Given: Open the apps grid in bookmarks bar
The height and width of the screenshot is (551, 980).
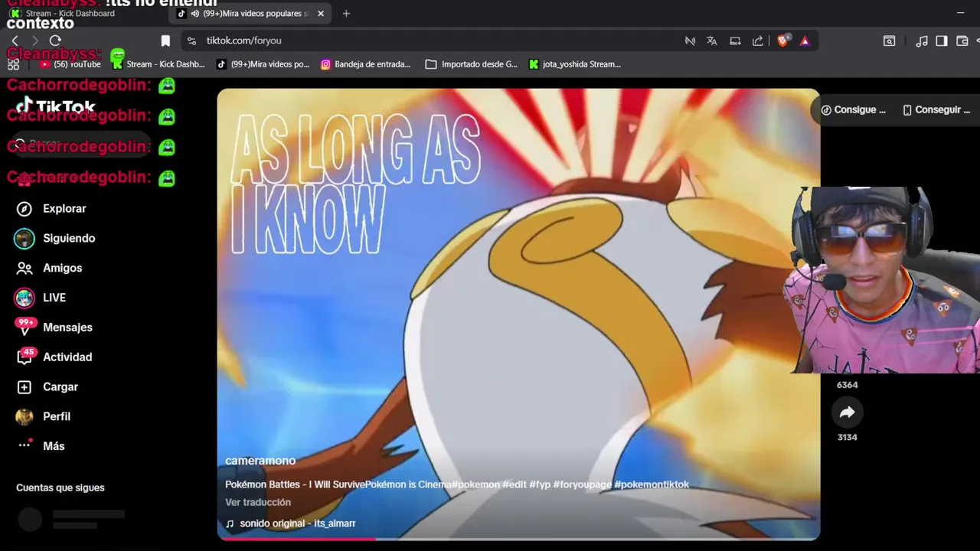Looking at the screenshot, I should point(14,64).
